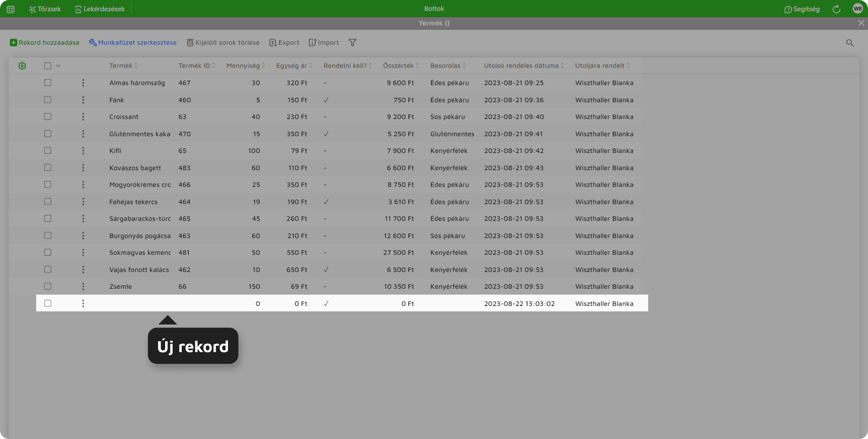The image size is (868, 439).
Task: Click the Gluténmentes kaka Rendelni kell checkmark
Action: pyautogui.click(x=326, y=134)
